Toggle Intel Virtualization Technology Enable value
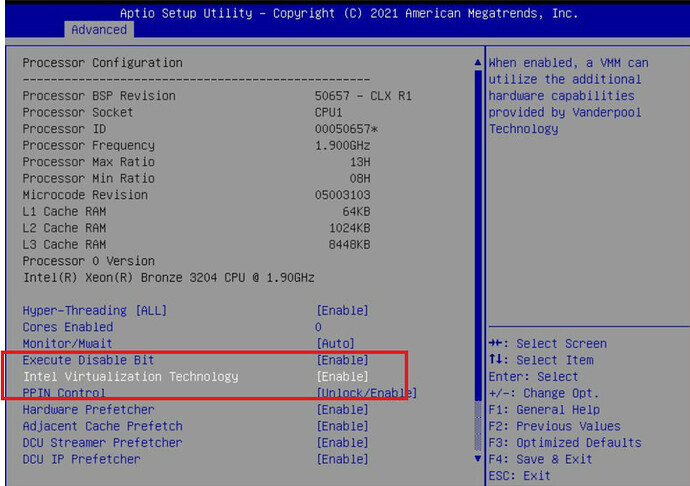The height and width of the screenshot is (486, 690). coord(342,377)
